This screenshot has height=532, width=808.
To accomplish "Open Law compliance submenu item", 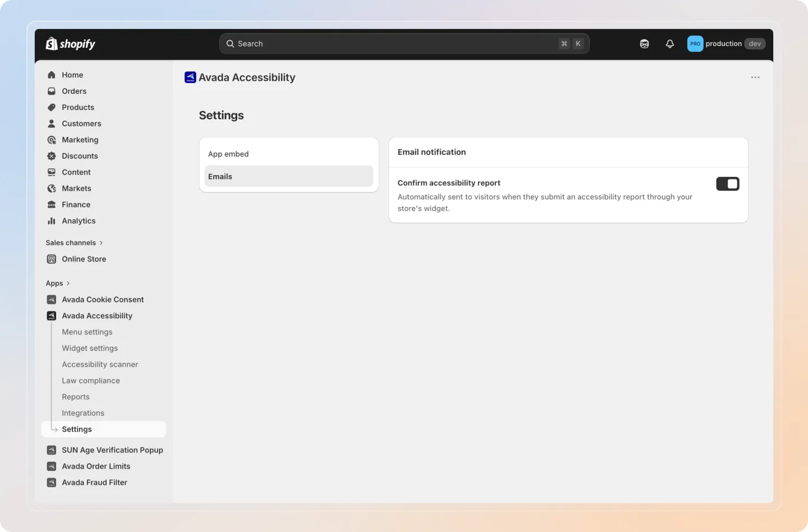I will [91, 381].
